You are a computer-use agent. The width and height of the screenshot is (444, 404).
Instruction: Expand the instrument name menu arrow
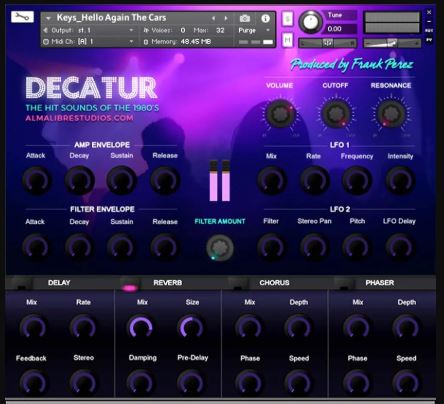49,18
